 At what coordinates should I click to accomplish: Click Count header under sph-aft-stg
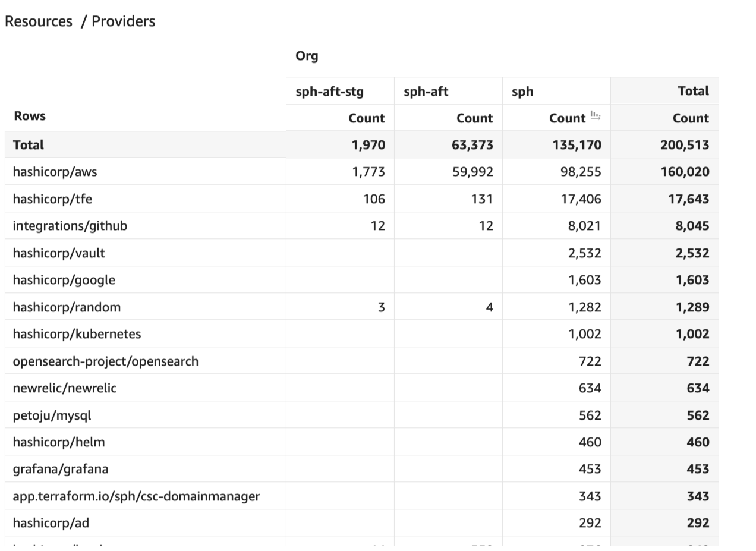coord(367,118)
